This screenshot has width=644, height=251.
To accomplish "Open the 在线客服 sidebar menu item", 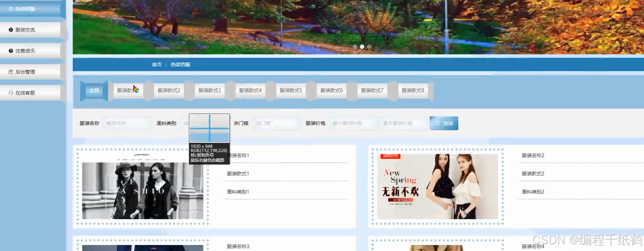I will point(30,93).
